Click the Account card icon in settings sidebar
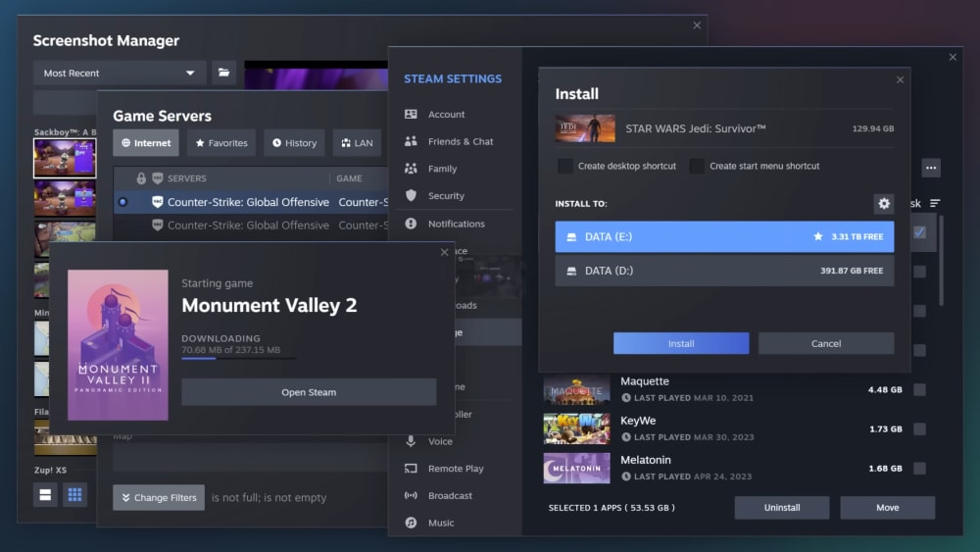 411,114
